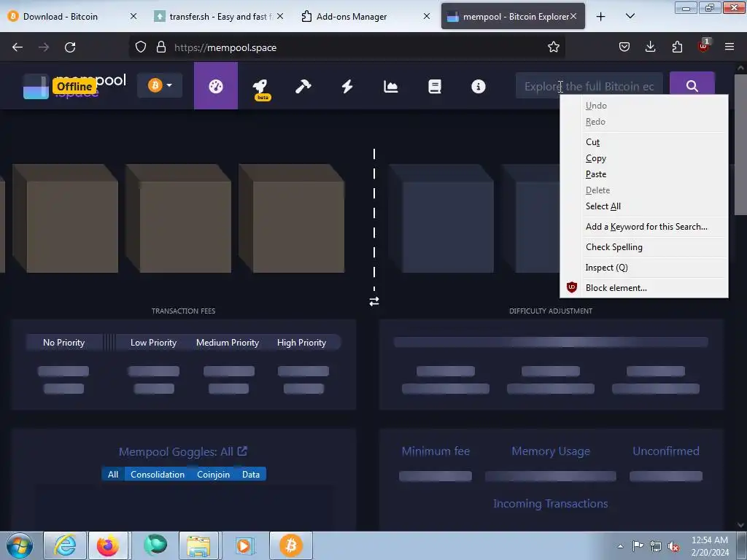Select the Coinjoin goggles filter

coord(214,474)
